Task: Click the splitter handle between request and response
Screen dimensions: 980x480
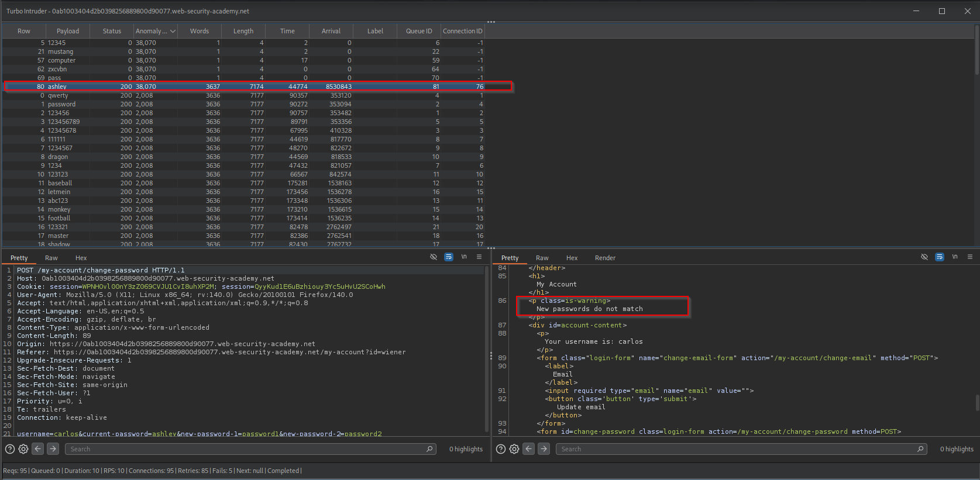Action: coord(490,355)
